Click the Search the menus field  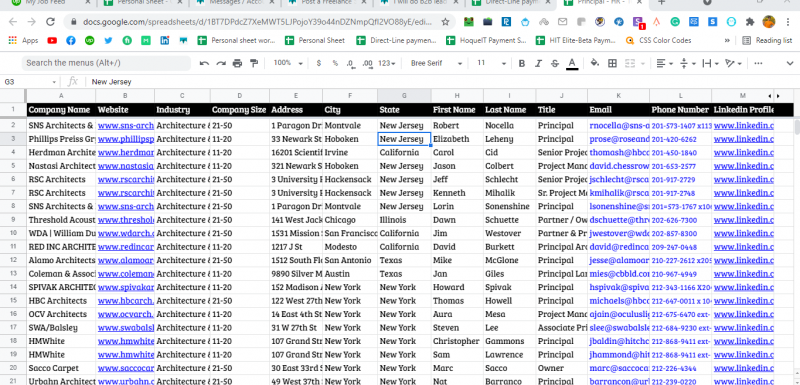pos(106,63)
